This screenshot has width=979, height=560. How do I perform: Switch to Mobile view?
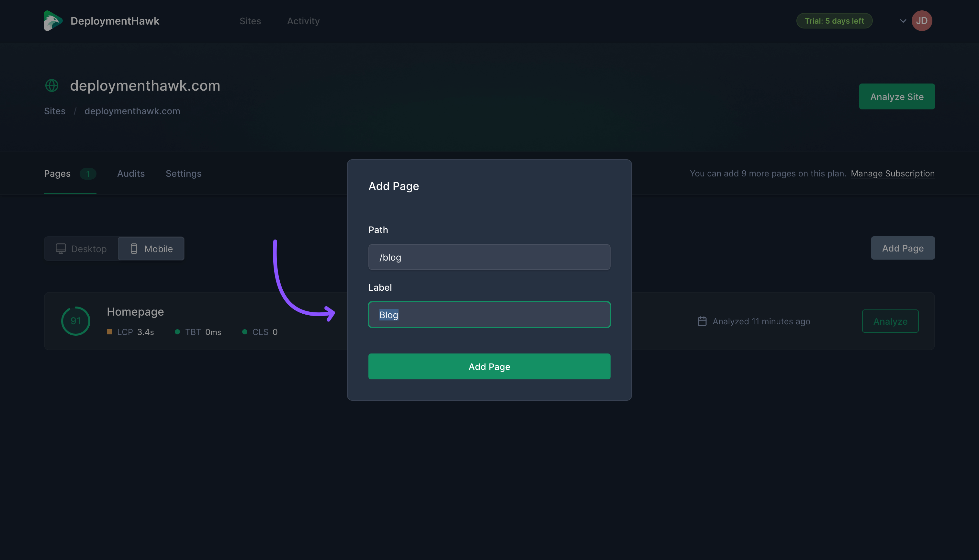151,249
